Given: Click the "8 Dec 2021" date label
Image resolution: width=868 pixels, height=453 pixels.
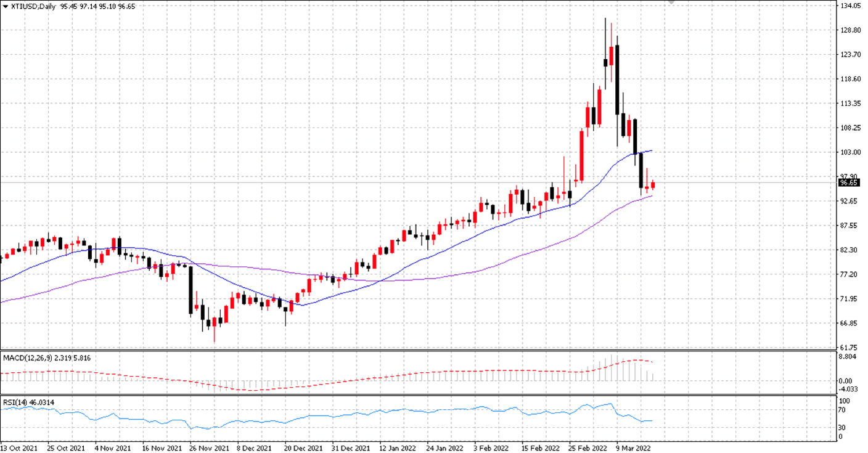Looking at the screenshot, I should tap(255, 447).
